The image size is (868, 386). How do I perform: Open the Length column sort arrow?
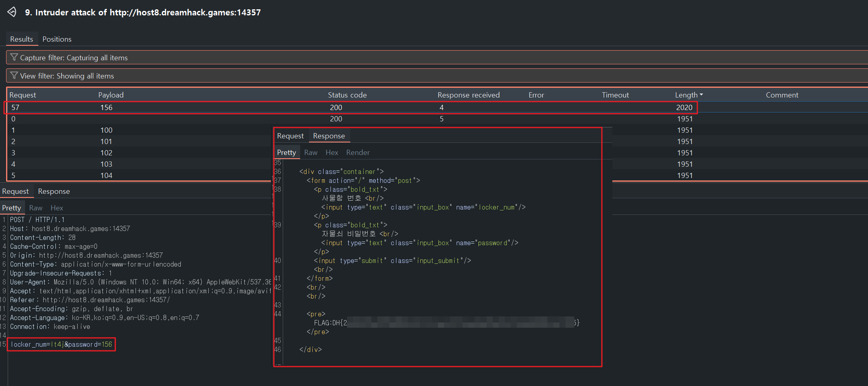point(701,95)
